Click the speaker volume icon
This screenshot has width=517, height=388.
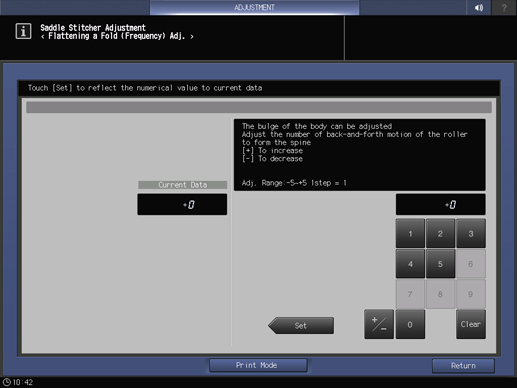coord(479,7)
